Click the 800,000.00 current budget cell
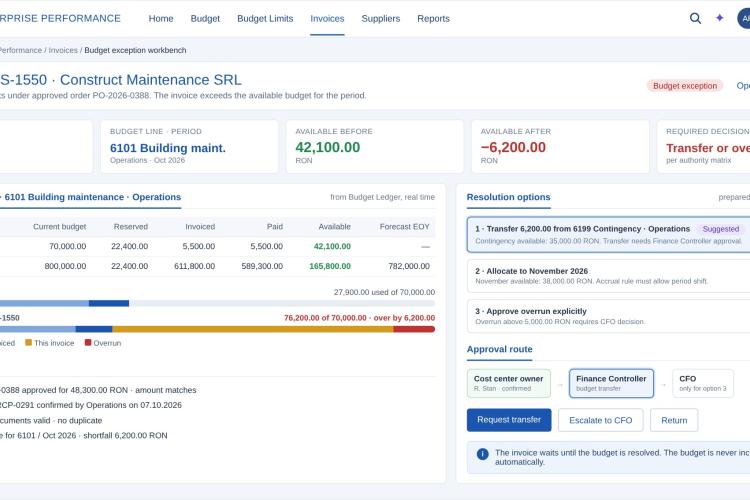This screenshot has width=750, height=500. click(x=66, y=266)
